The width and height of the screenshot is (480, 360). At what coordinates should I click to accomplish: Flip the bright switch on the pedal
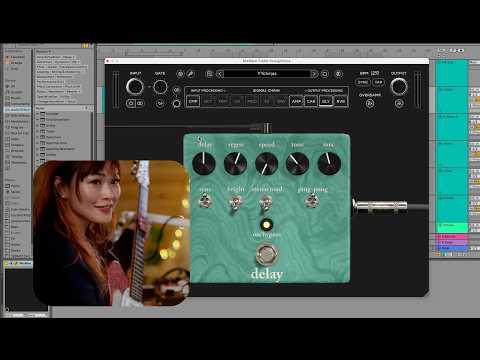click(235, 203)
